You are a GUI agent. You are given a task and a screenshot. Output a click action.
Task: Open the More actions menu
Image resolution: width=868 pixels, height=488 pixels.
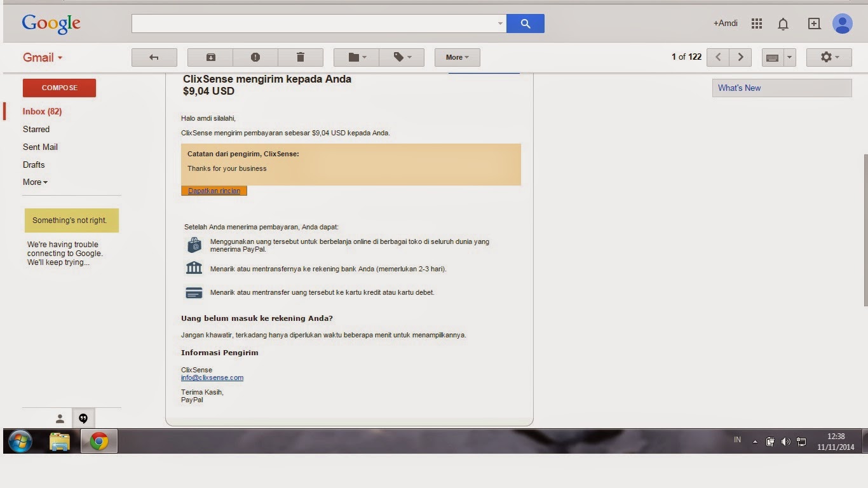(x=458, y=57)
